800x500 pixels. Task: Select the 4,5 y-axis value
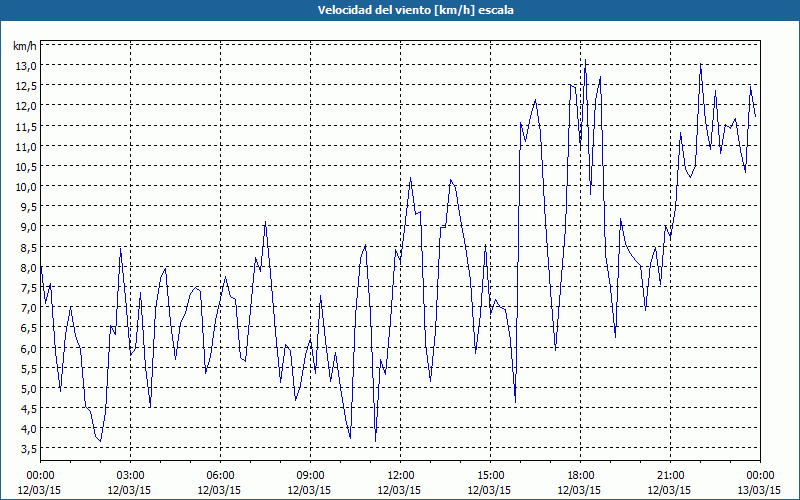(28, 408)
